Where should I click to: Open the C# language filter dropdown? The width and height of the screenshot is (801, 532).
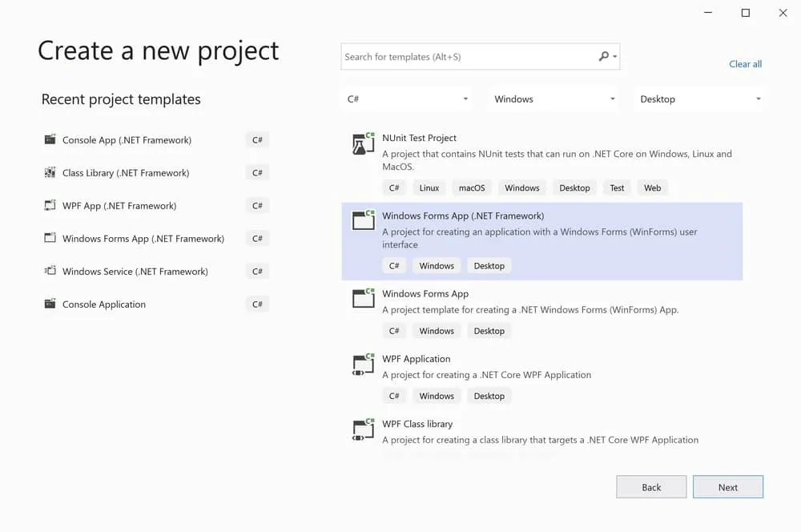point(408,99)
